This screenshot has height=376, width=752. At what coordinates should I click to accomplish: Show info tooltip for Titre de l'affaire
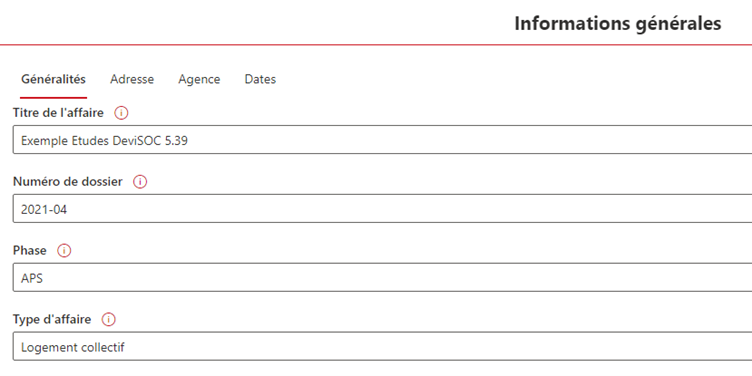pyautogui.click(x=121, y=113)
